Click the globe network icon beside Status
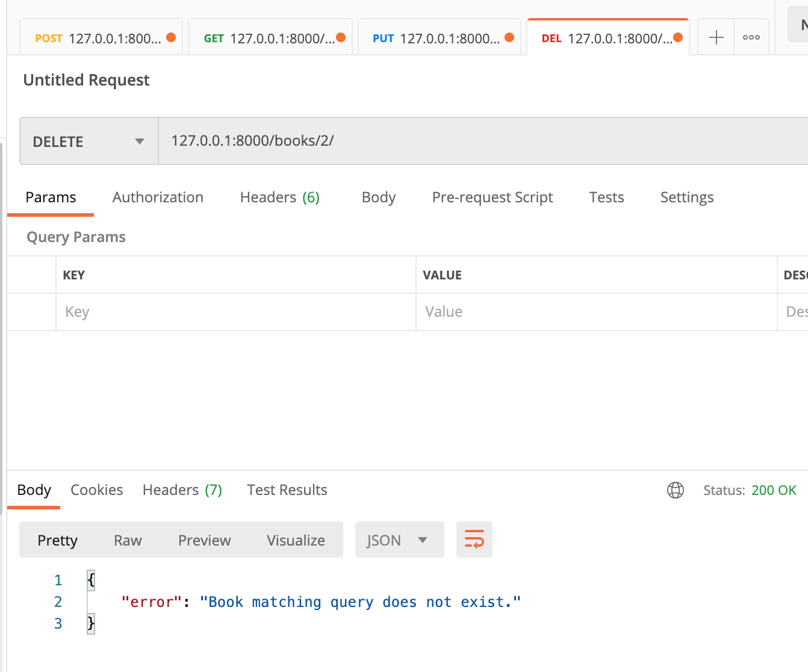 coord(676,490)
